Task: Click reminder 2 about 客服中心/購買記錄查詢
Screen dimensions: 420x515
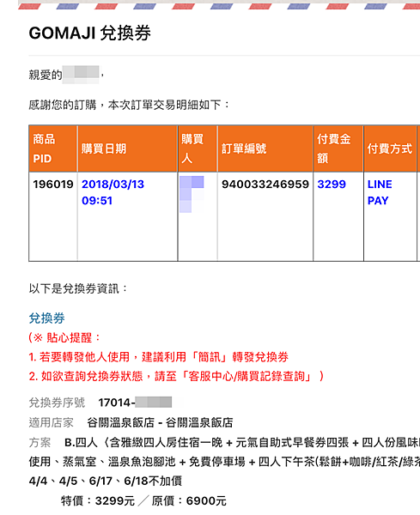Action: click(176, 377)
